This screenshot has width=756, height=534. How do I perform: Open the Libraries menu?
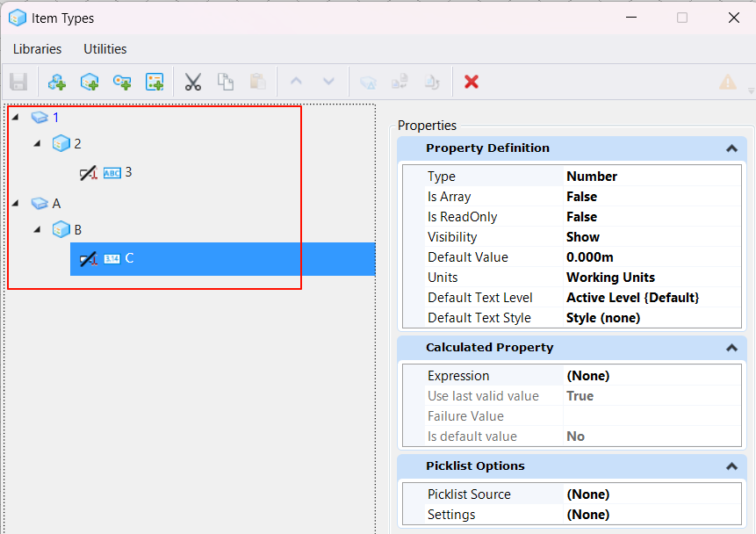(x=37, y=49)
